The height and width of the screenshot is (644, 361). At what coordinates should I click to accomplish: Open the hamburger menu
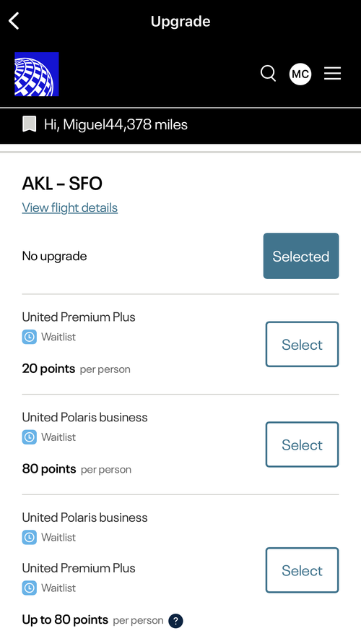point(332,74)
